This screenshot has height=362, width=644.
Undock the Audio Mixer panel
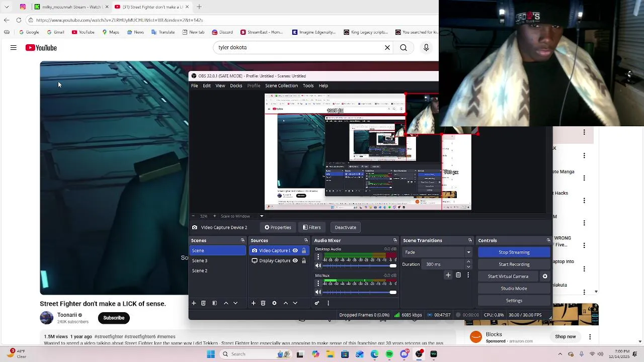tap(395, 240)
